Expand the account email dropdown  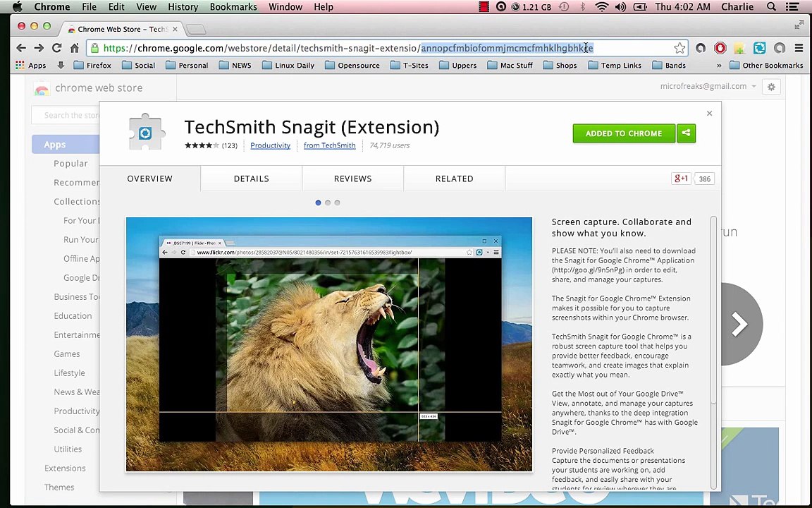753,87
